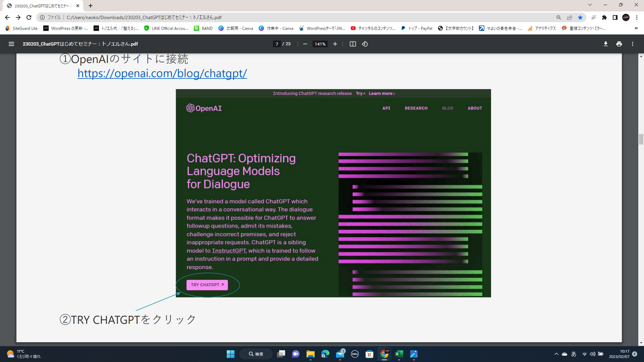Image resolution: width=644 pixels, height=362 pixels.
Task: Toggle the Chrome side panel
Action: click(x=615, y=18)
